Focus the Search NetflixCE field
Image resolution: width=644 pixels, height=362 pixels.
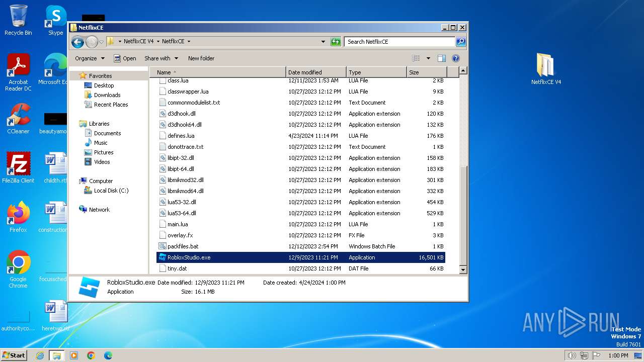click(x=400, y=42)
